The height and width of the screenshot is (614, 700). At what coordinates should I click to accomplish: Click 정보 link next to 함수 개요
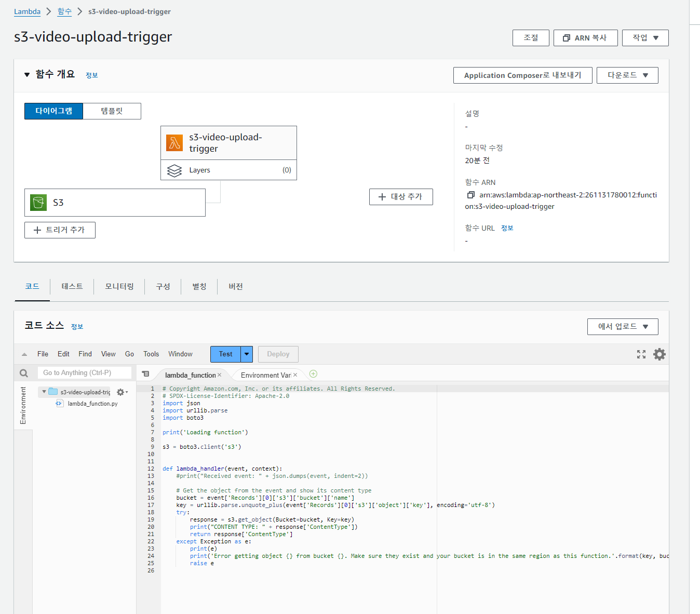pyautogui.click(x=92, y=75)
